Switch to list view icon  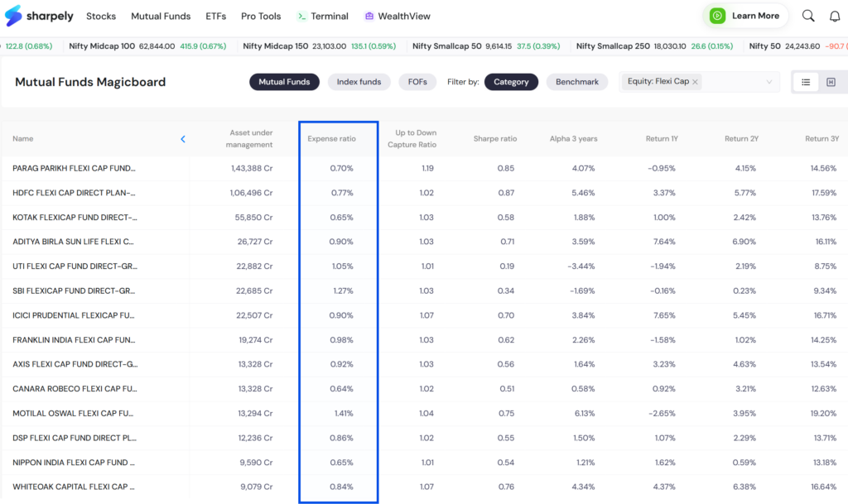pos(806,82)
